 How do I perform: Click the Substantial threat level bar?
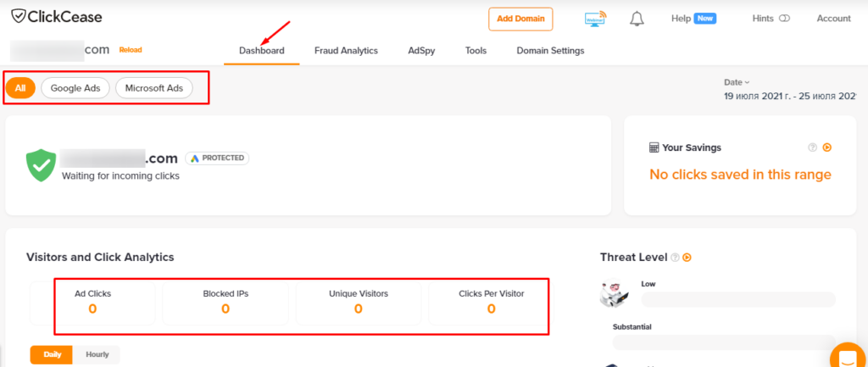pyautogui.click(x=724, y=342)
